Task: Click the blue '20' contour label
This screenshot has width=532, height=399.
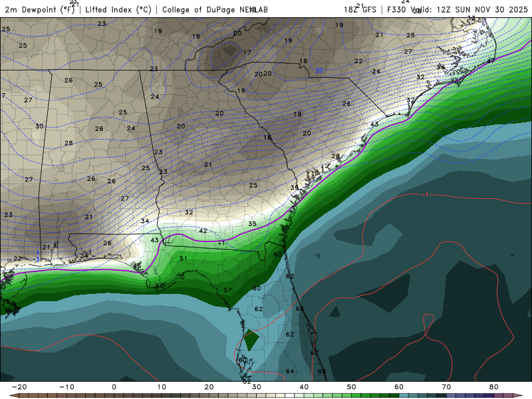Action: point(319,70)
